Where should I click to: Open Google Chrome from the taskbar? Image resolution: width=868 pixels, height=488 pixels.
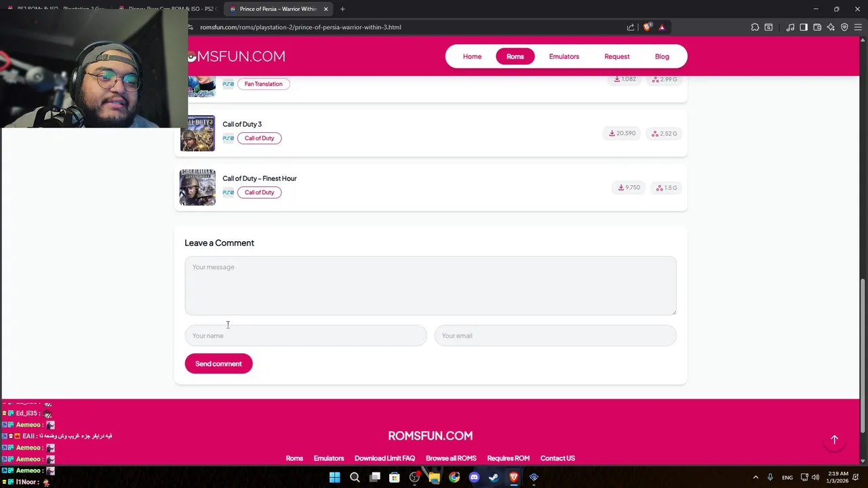pos(454,477)
